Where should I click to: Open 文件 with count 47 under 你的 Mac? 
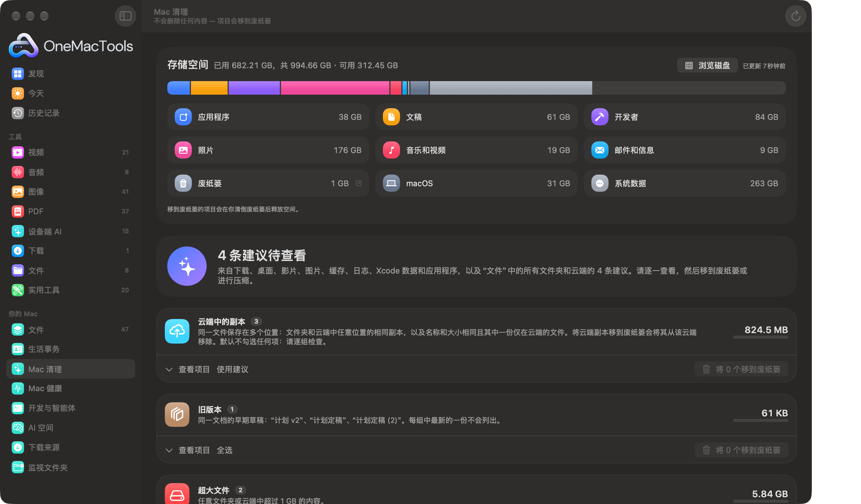point(71,329)
